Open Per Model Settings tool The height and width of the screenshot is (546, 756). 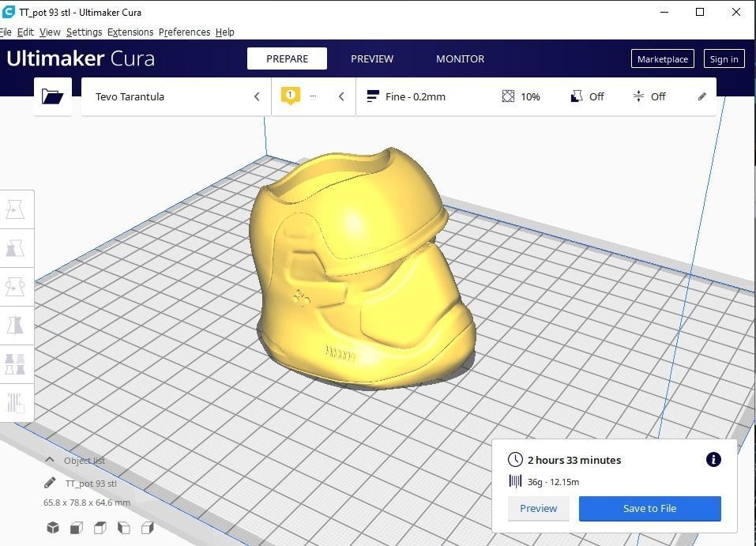point(16,364)
